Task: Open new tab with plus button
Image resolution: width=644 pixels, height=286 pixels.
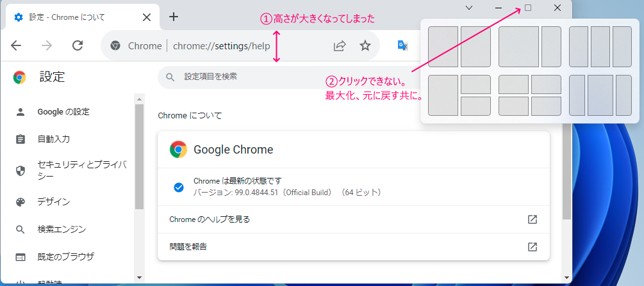Action: tap(174, 17)
